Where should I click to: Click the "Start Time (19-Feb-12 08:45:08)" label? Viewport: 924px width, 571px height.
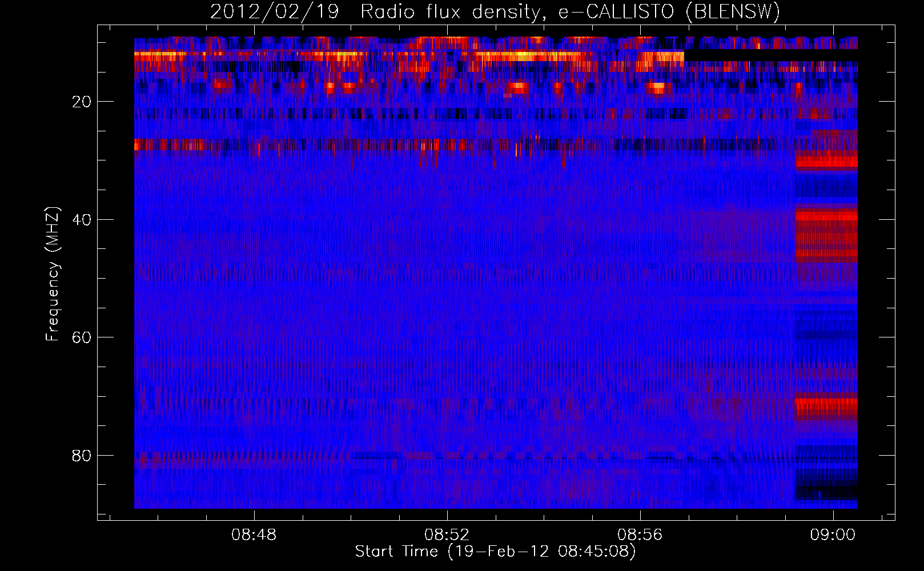coord(495,552)
